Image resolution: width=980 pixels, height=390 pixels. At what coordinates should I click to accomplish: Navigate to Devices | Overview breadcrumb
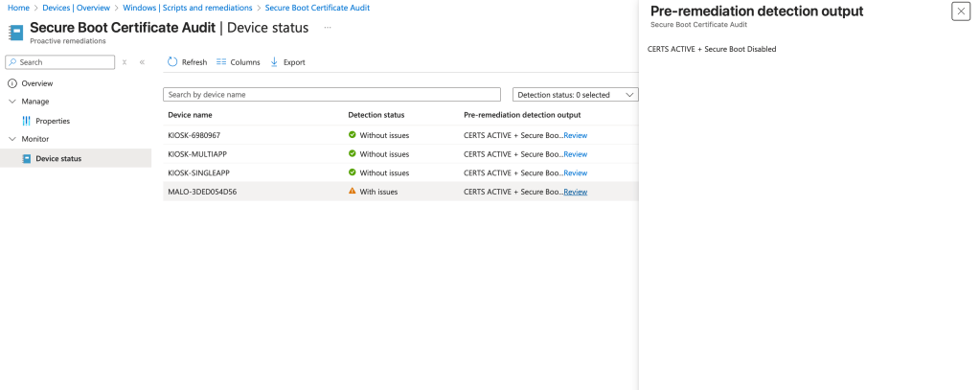(76, 8)
